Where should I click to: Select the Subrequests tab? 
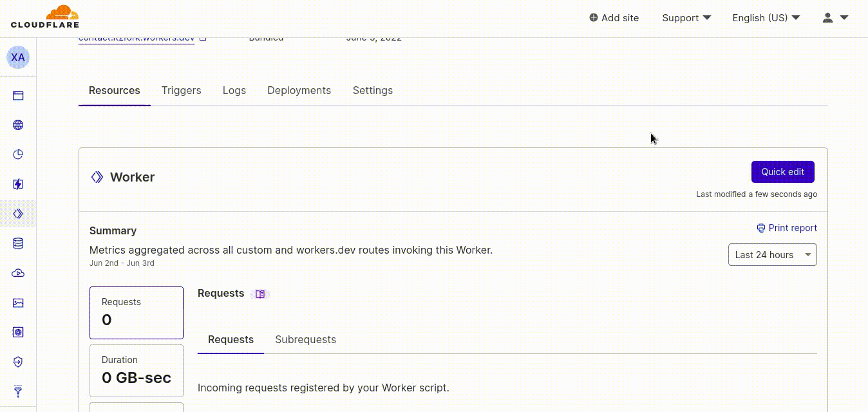pos(305,339)
